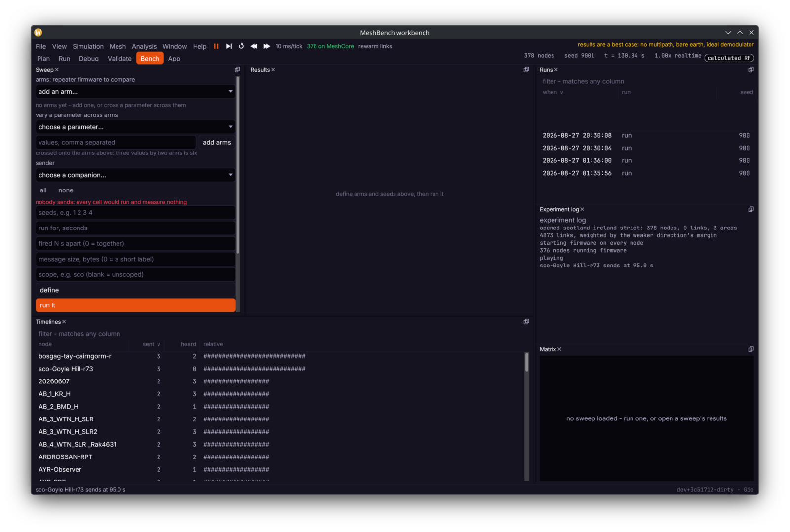Switch to the Run tab
Viewport: 790px width, 532px height.
click(64, 59)
